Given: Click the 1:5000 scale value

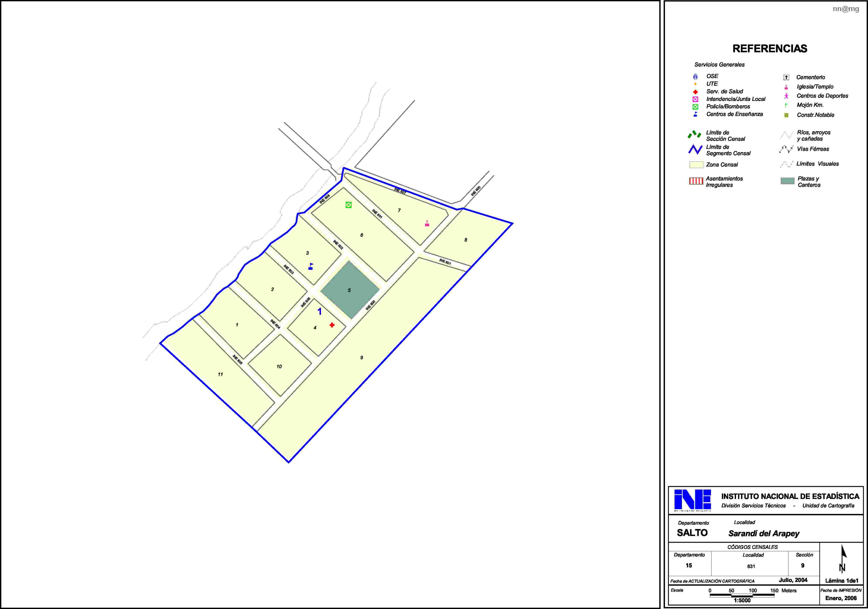Looking at the screenshot, I should pyautogui.click(x=742, y=600).
